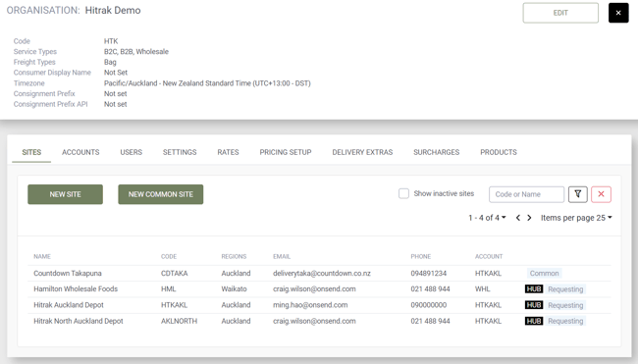
Task: Select Hitrak Auckland Depot site name
Action: click(69, 305)
